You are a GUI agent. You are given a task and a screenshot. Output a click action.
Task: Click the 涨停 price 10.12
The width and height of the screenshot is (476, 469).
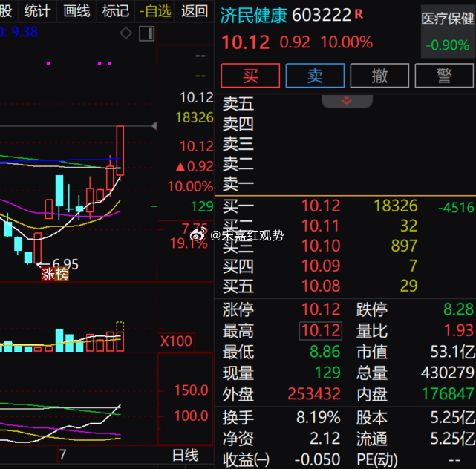click(321, 309)
